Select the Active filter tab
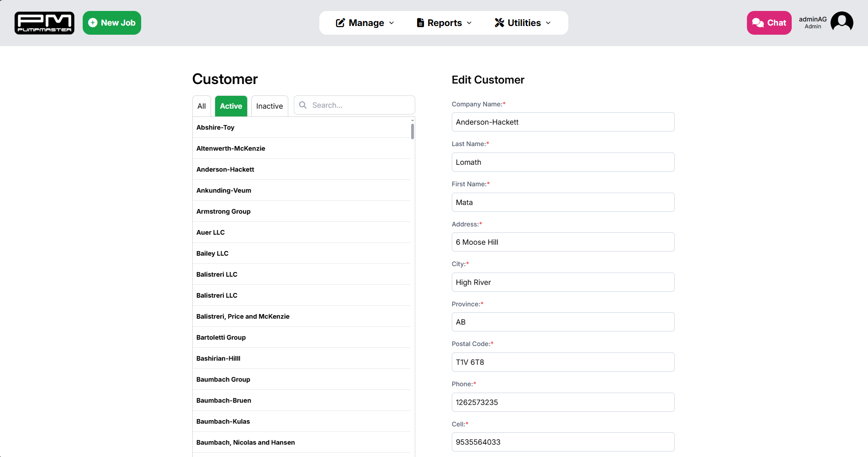868x457 pixels. (231, 106)
